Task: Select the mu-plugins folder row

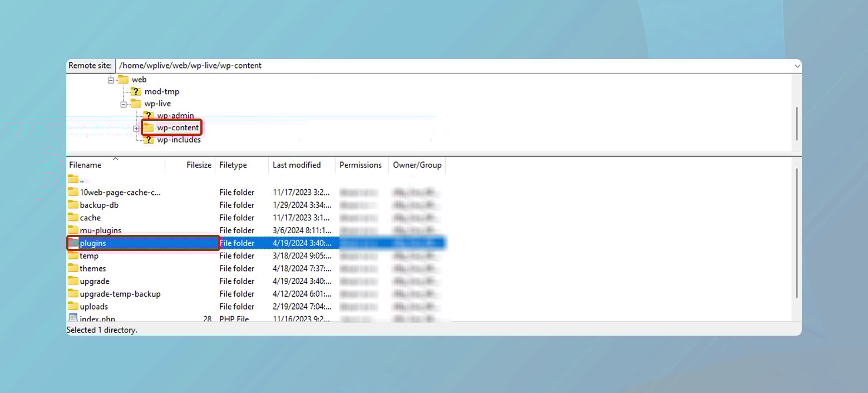Action: coord(100,230)
